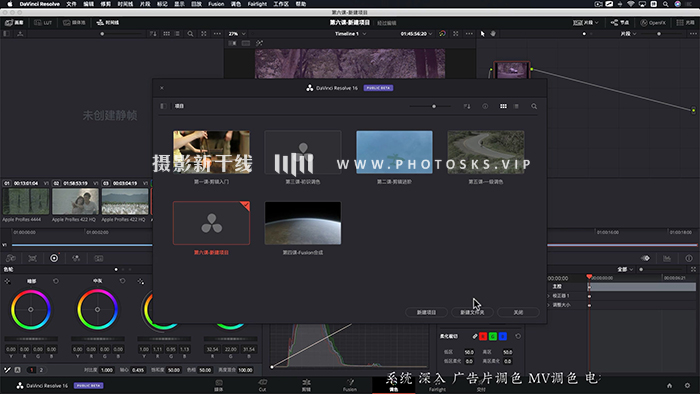Click the 对比度 value field 1.000
Viewport: 700px width, 394px height.
pos(107,370)
